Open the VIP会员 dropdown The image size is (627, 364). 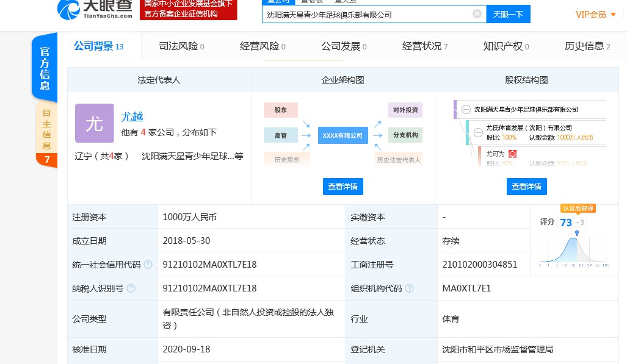coord(595,15)
